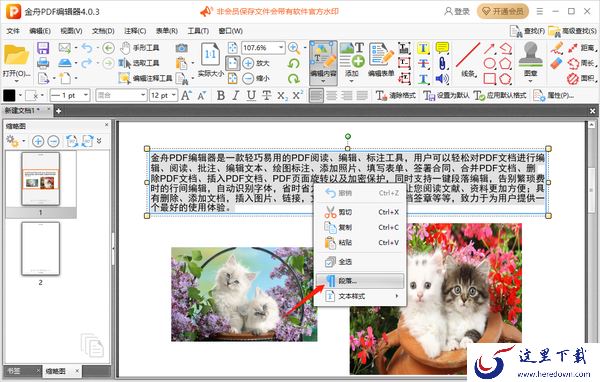The width and height of the screenshot is (600, 382).
Task: Select the area measure tool (面积)
Action: (x=582, y=78)
